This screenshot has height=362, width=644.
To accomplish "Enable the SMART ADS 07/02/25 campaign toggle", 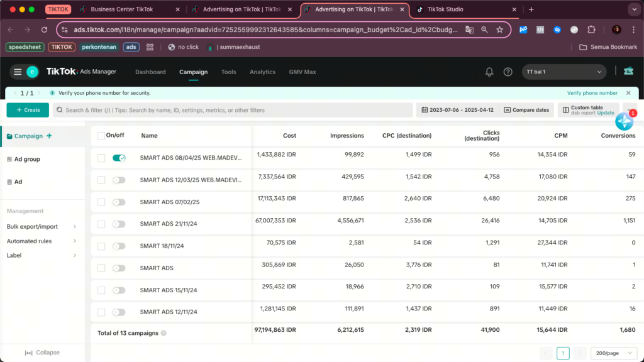I will click(119, 202).
